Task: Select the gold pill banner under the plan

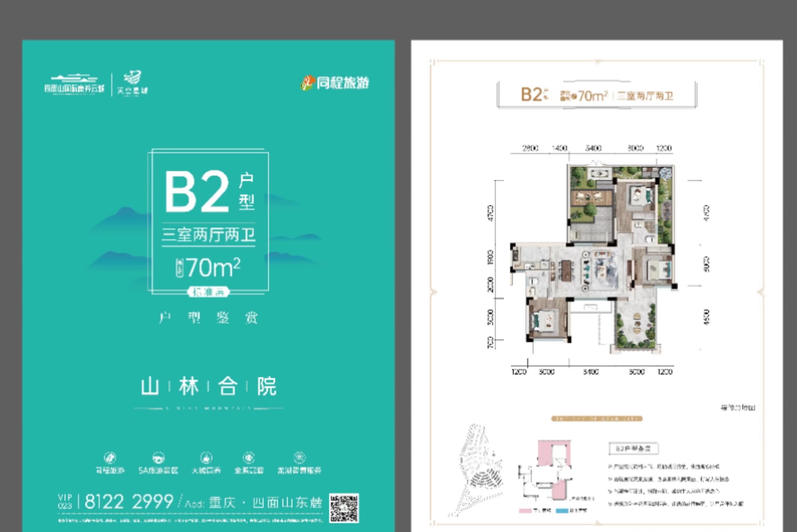Action: (597, 419)
